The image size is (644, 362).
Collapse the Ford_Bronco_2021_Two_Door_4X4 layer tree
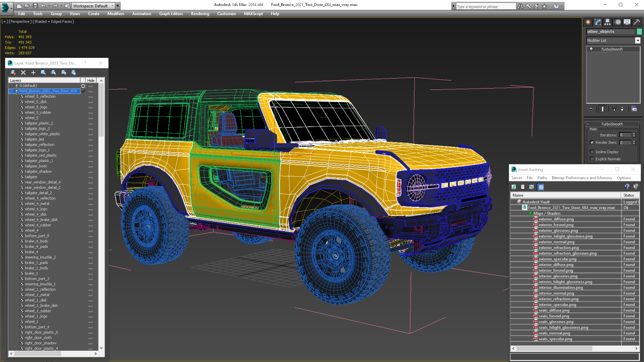coord(11,91)
